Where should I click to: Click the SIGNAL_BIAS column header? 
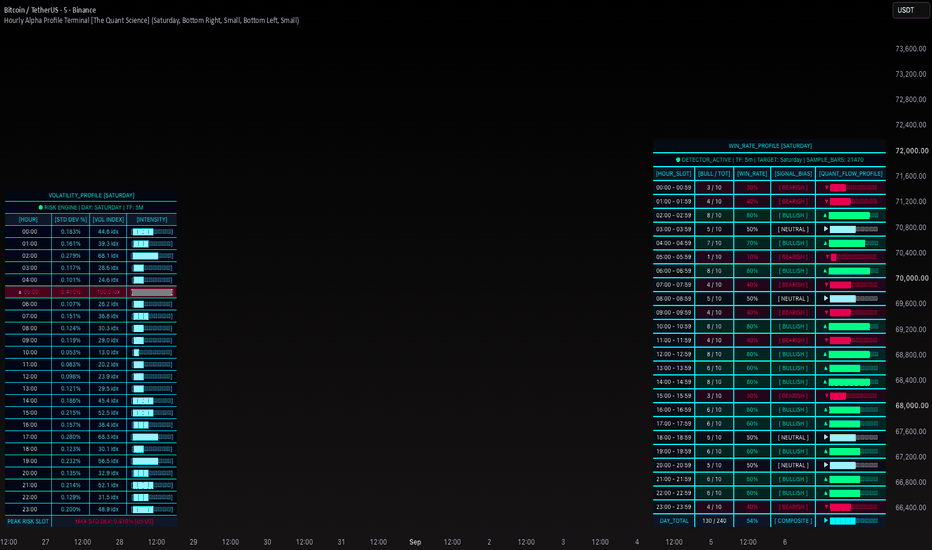(793, 174)
